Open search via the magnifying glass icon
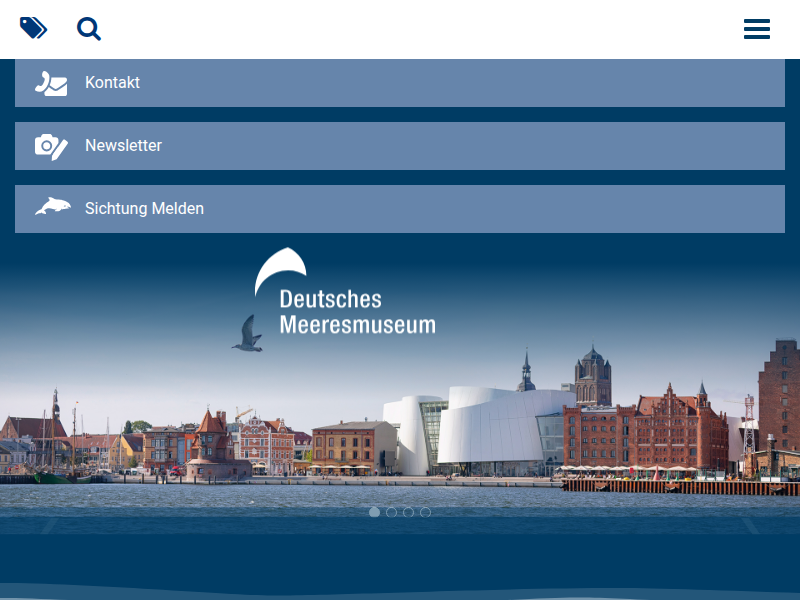 pos(89,29)
